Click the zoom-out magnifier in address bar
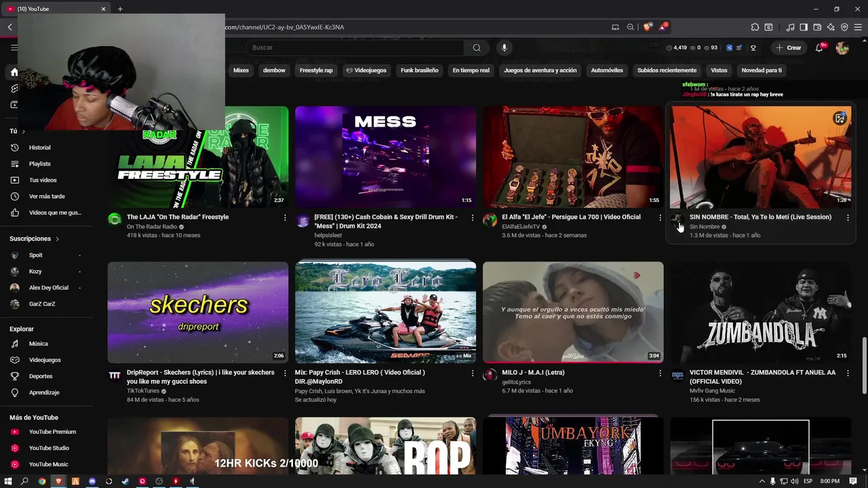Image resolution: width=868 pixels, height=488 pixels. (631, 27)
